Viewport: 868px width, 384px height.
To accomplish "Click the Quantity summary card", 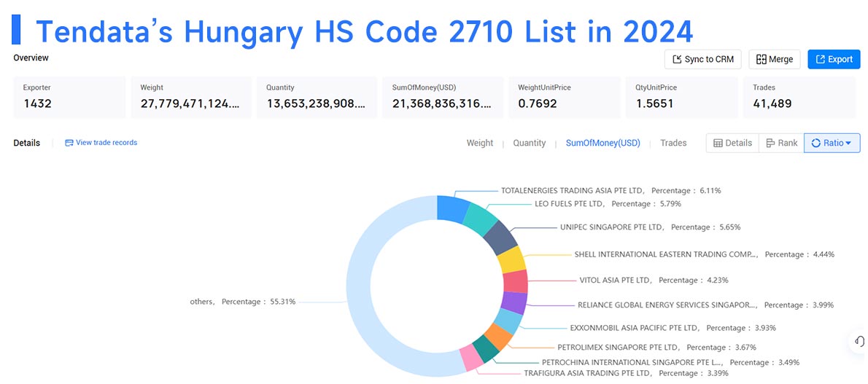I will pos(317,97).
